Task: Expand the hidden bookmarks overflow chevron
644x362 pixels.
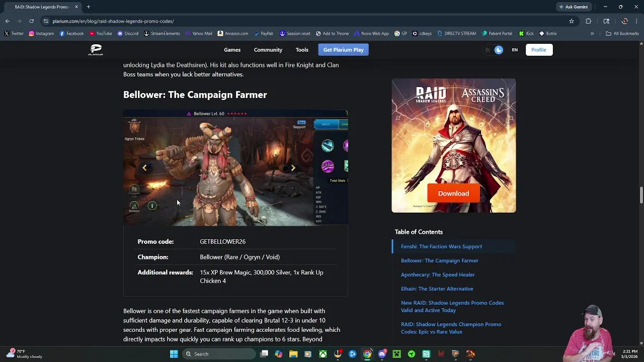Action: (x=592, y=34)
